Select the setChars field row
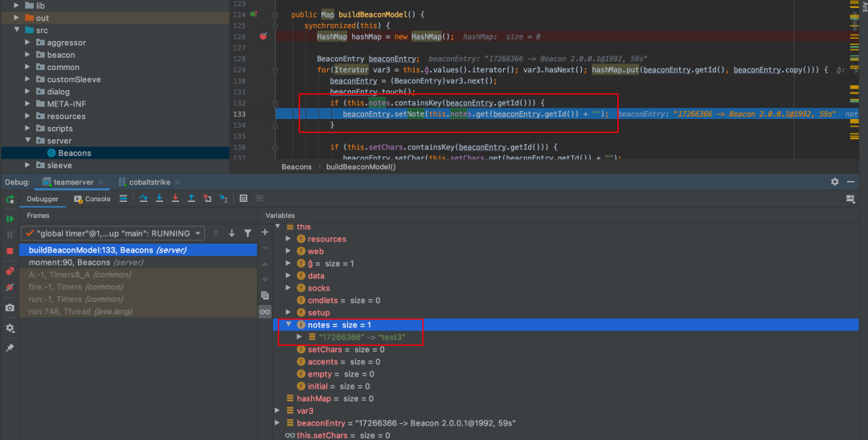This screenshot has width=868, height=440. click(x=566, y=350)
